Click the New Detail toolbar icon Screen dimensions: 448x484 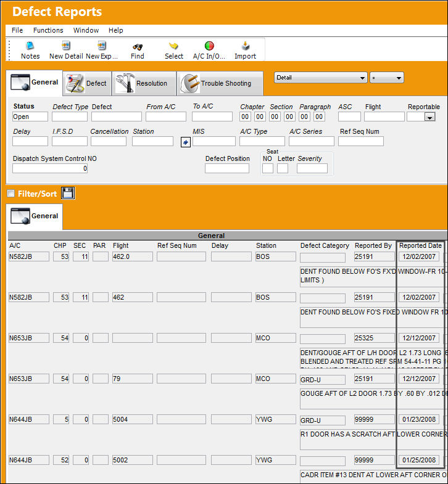[66, 46]
